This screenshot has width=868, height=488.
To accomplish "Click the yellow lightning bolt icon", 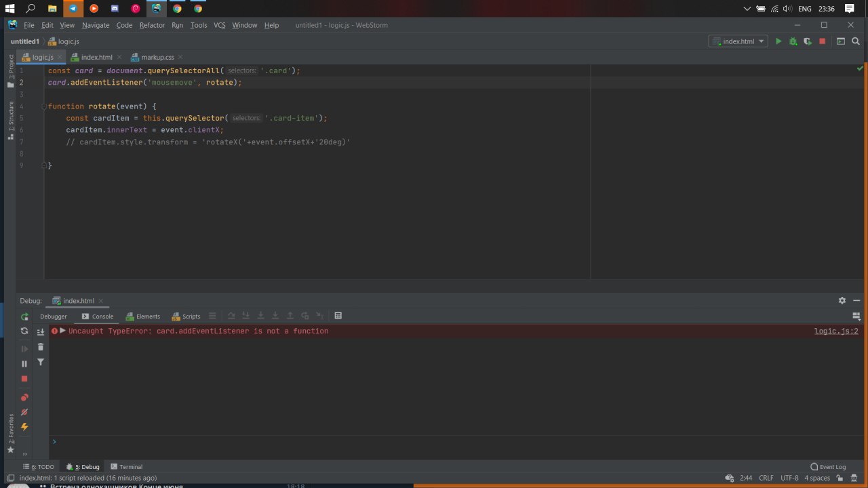I will 24,427.
